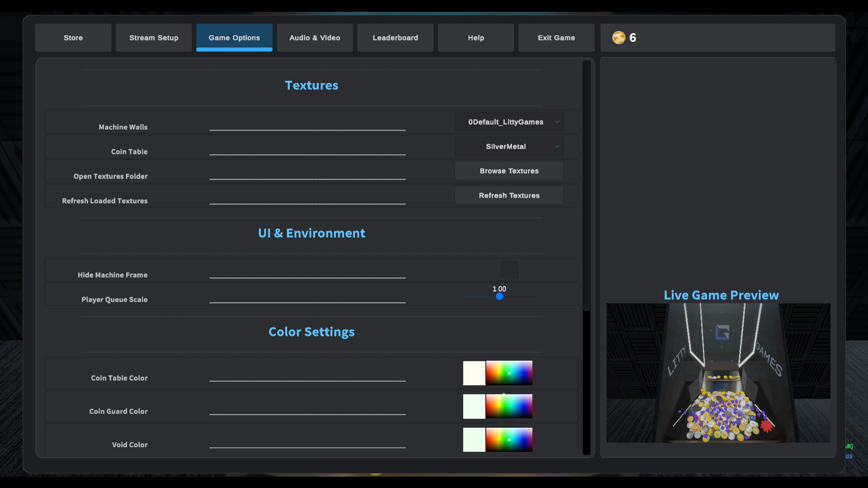Select the Audio & Video tab
The image size is (868, 488).
click(x=315, y=38)
